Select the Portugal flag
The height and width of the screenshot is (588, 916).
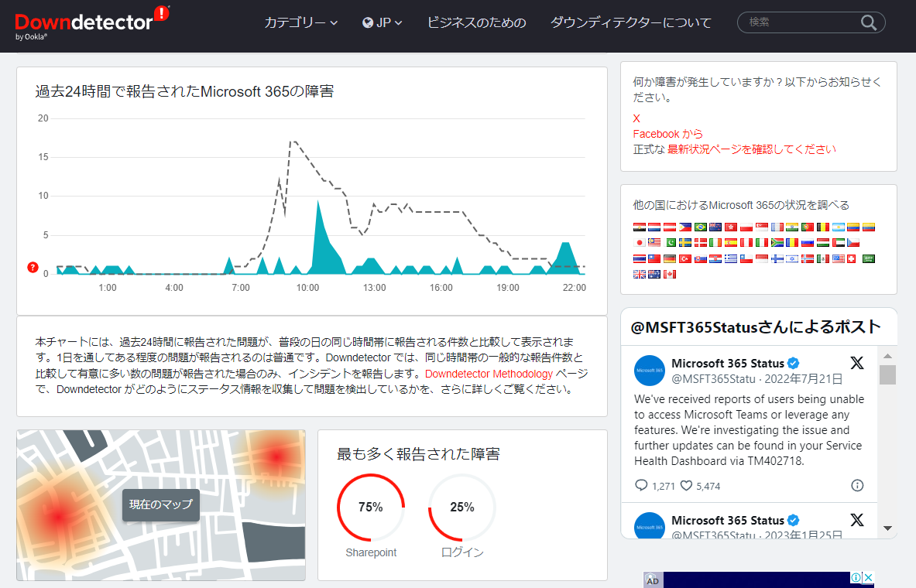coord(808,227)
